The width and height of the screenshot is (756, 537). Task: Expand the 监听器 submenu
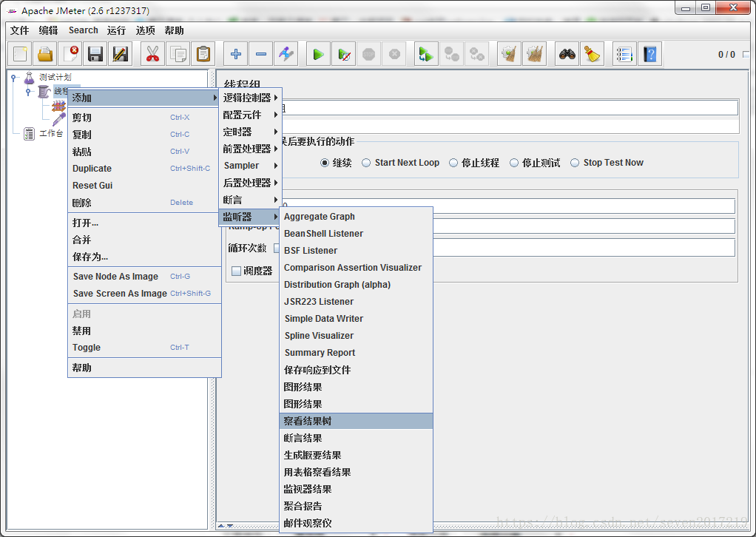pos(250,217)
